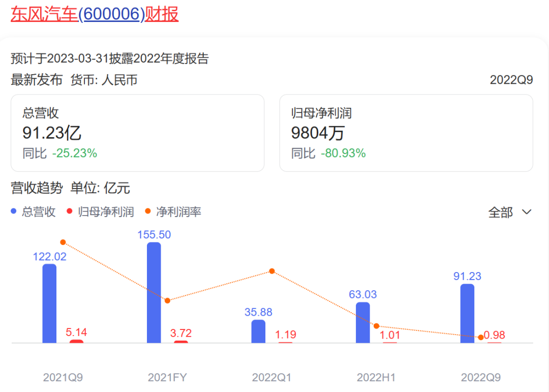The image size is (549, 392).
Task: Click the orange margin point above 2021Q9
Action: pos(63,242)
